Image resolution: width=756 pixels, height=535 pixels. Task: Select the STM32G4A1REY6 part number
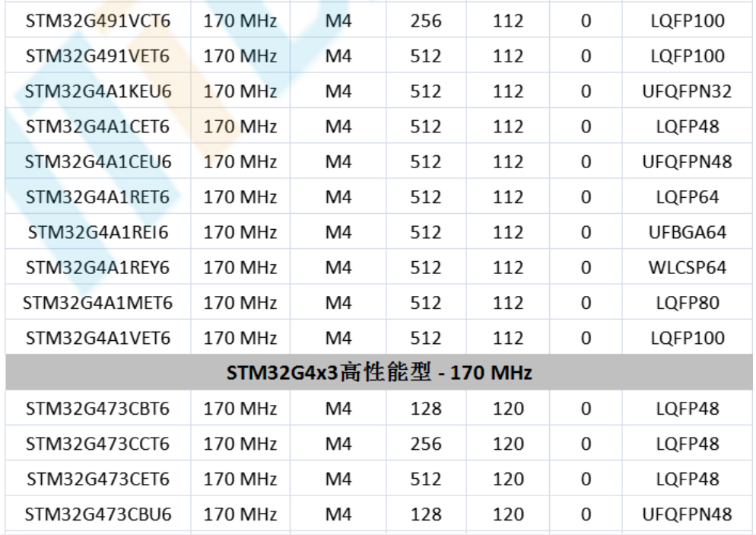(97, 268)
